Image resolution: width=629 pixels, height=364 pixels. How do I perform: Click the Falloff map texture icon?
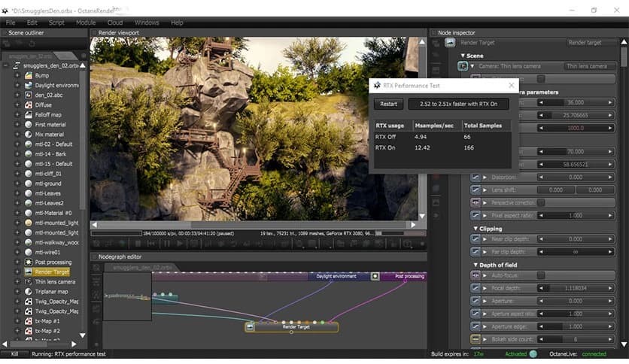pyautogui.click(x=29, y=114)
